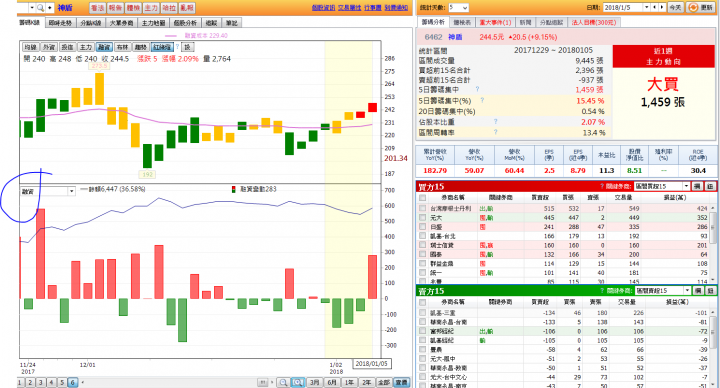
Task: Set chart range to 2年
Action: pos(366,382)
